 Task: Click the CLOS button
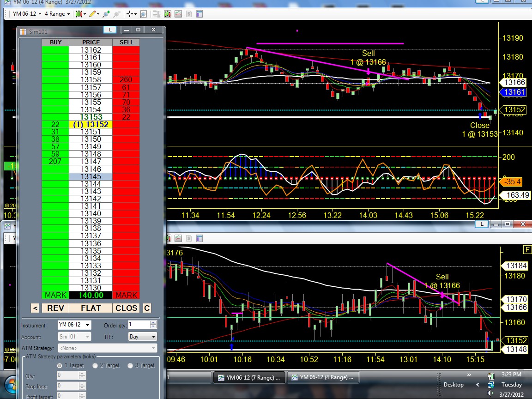[126, 308]
